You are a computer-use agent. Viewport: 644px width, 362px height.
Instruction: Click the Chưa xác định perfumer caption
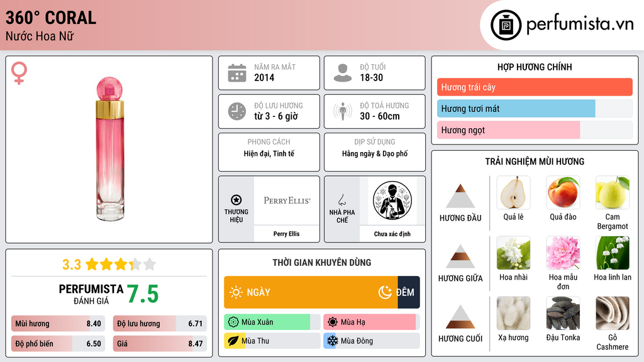pyautogui.click(x=392, y=234)
